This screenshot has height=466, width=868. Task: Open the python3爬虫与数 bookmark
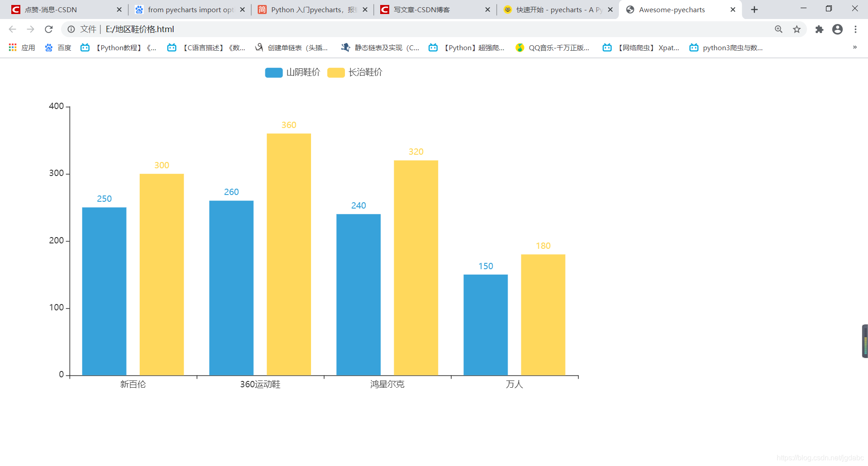click(726, 48)
